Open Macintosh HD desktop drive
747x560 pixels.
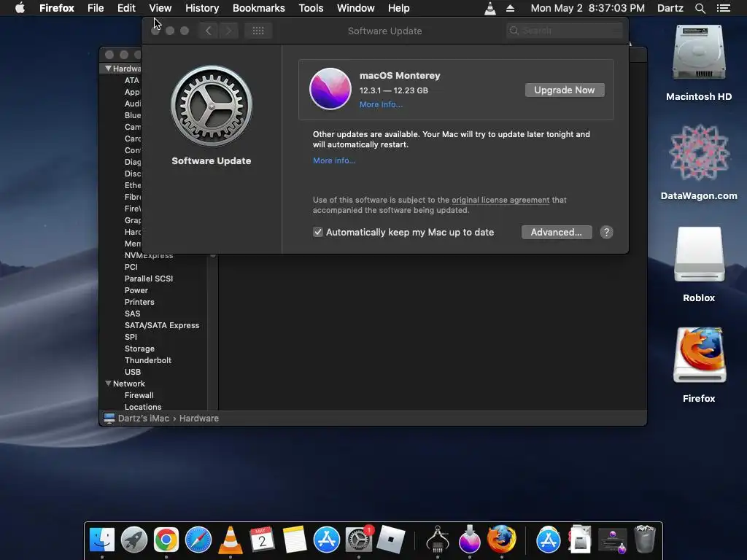coord(699,52)
